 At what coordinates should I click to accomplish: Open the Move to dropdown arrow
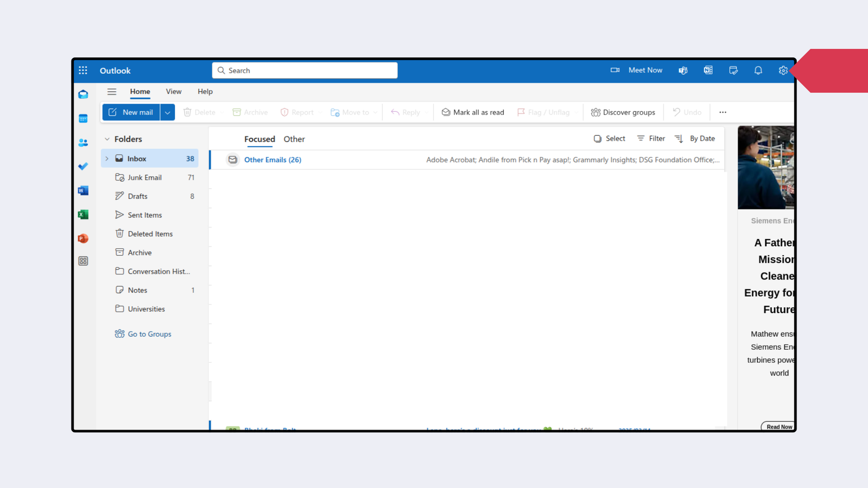coord(375,113)
